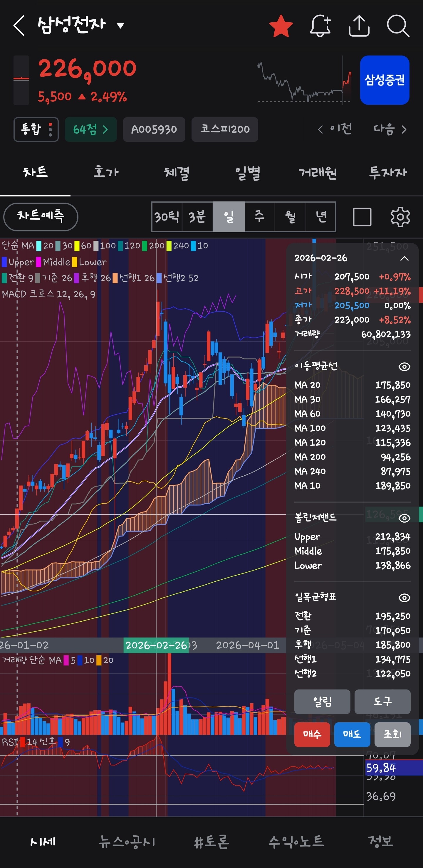The height and width of the screenshot is (868, 423).
Task: Toggle 이동평균선 visibility eye icon
Action: (x=404, y=366)
